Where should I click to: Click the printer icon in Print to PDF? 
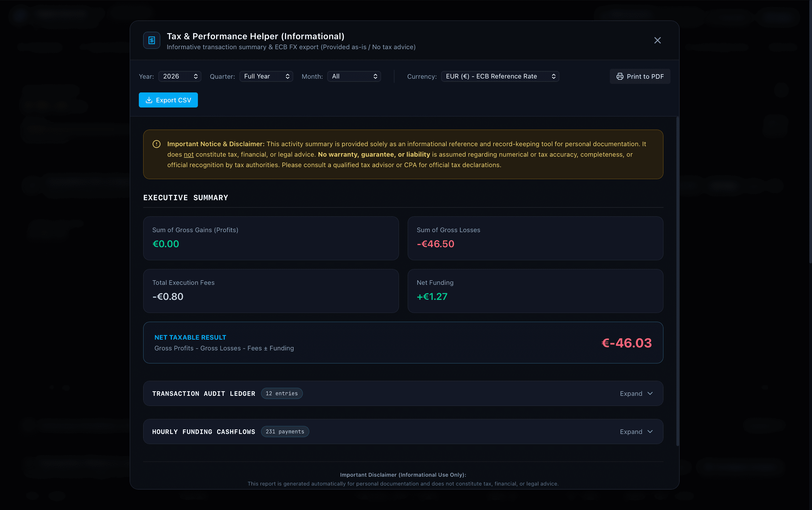click(619, 77)
